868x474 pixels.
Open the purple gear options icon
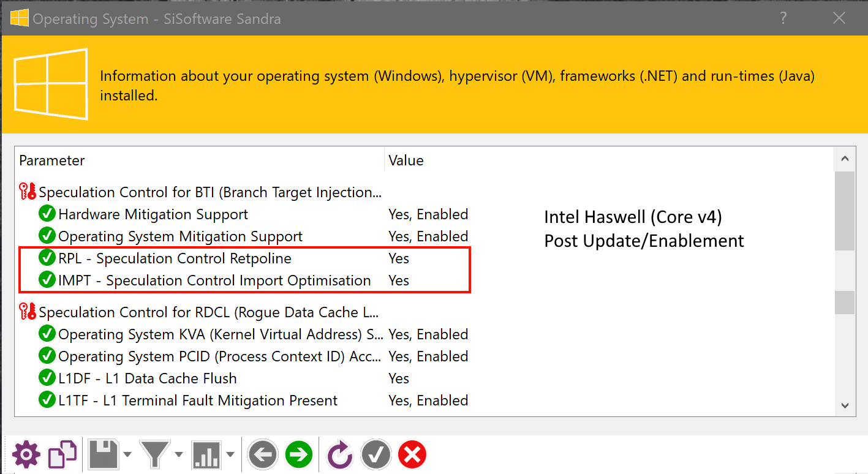tap(26, 455)
